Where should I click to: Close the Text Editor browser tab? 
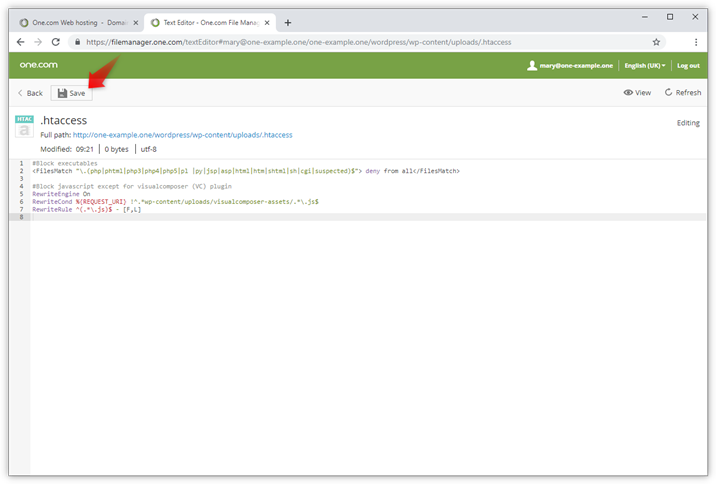point(266,22)
